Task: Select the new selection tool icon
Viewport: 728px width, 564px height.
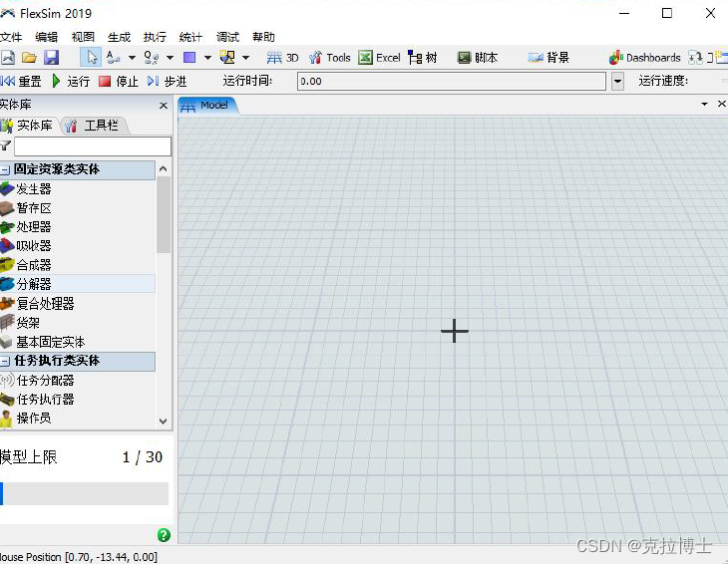Action: 227,58
